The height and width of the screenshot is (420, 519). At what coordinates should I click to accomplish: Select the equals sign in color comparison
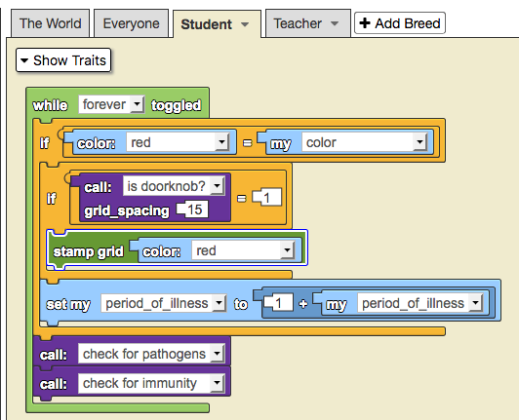248,143
